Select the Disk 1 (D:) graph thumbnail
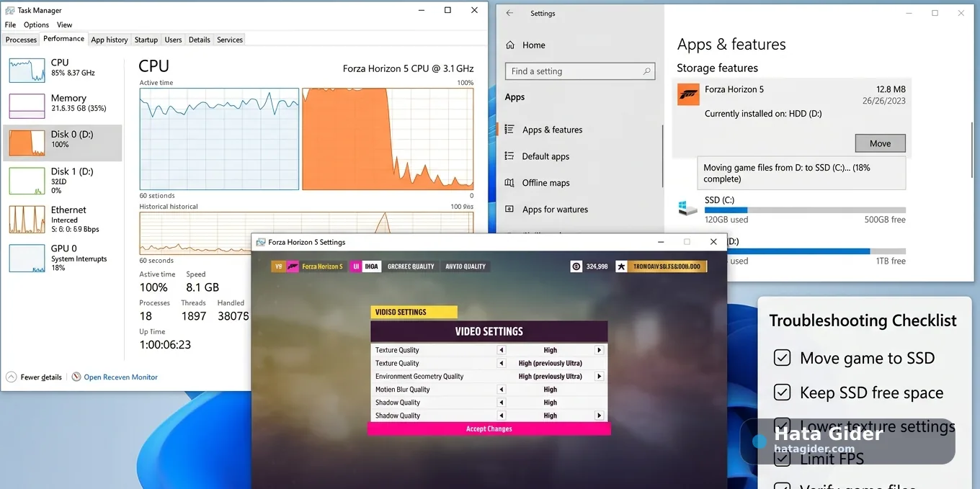Viewport: 980px width, 489px height. tap(27, 181)
